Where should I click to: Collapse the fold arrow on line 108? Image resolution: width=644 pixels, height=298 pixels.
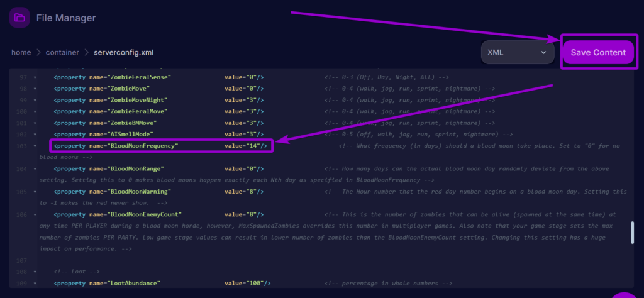[x=35, y=272]
